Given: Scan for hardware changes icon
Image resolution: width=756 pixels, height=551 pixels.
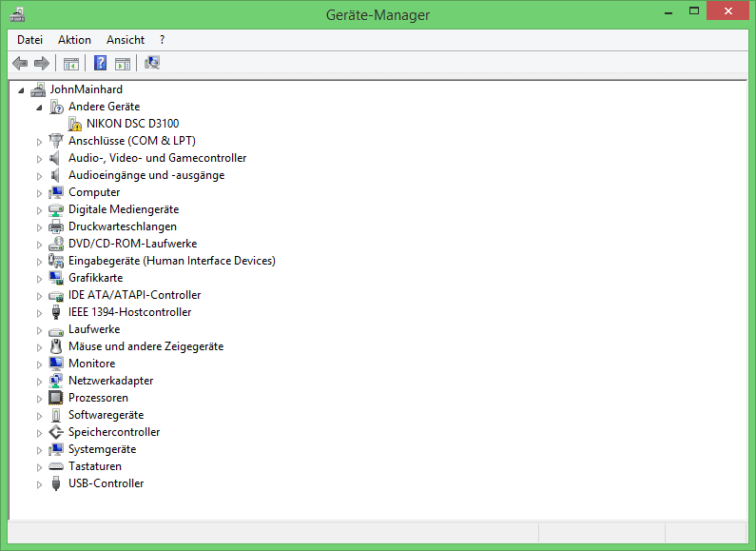Looking at the screenshot, I should coord(152,63).
